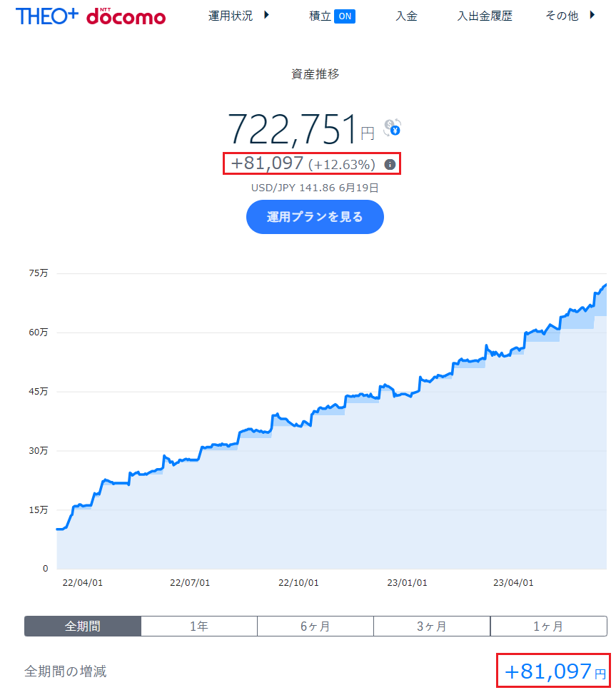Click the 23/04/01 date label

click(x=513, y=583)
